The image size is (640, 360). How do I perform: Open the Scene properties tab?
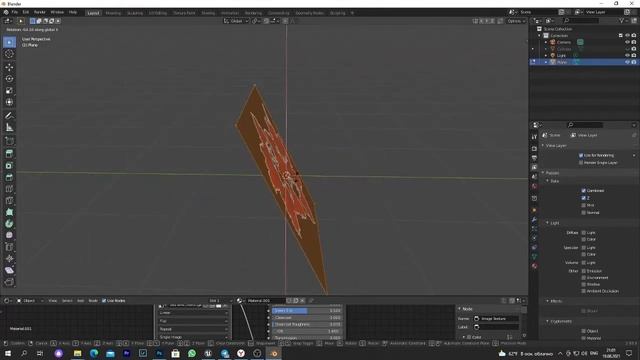[x=534, y=177]
